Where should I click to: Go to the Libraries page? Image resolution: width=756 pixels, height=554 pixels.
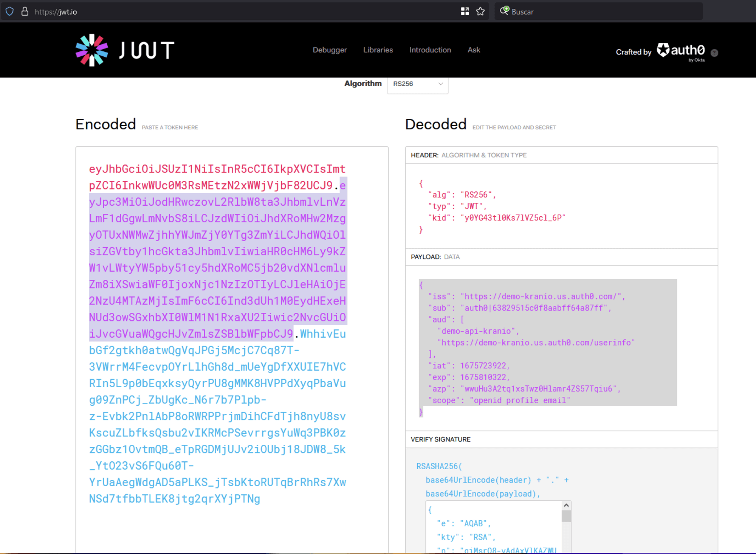click(378, 50)
